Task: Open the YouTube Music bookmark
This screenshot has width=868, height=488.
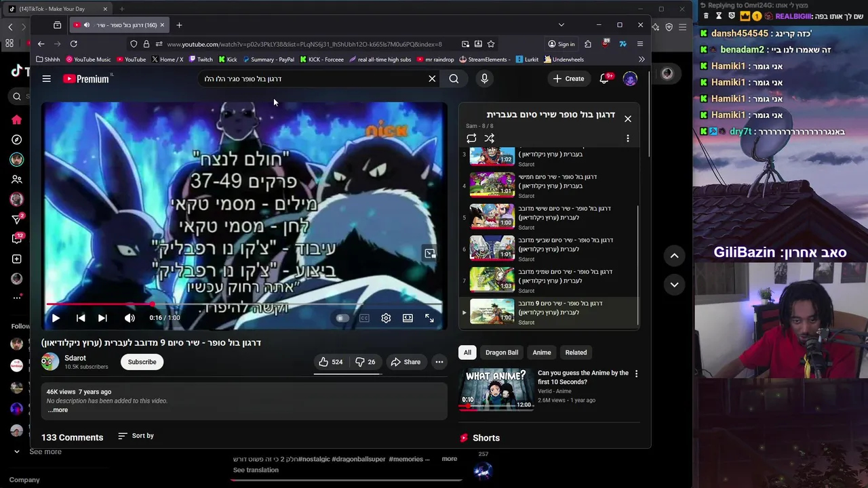Action: click(88, 60)
